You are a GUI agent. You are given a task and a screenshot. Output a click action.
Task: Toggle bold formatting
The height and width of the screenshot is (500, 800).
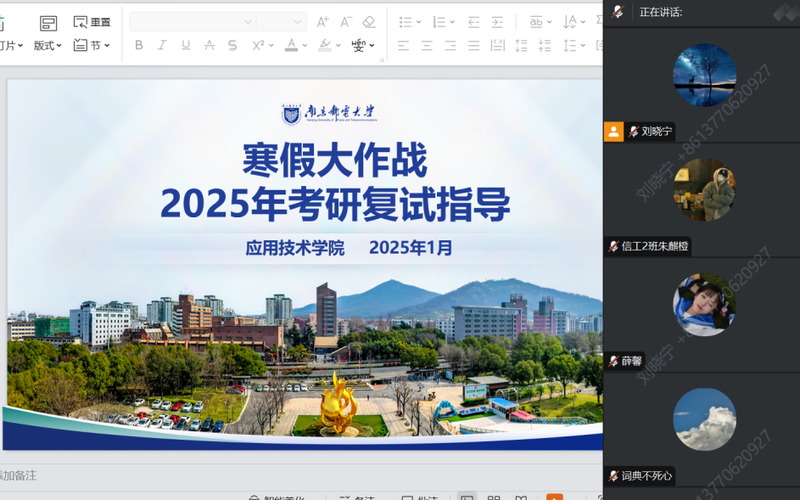pyautogui.click(x=139, y=45)
